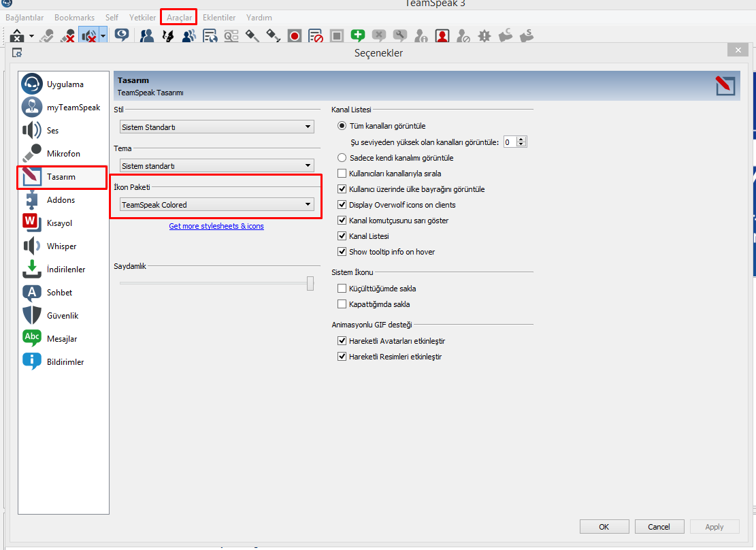Image resolution: width=756 pixels, height=550 pixels.
Task: Click the OK button
Action: (604, 526)
